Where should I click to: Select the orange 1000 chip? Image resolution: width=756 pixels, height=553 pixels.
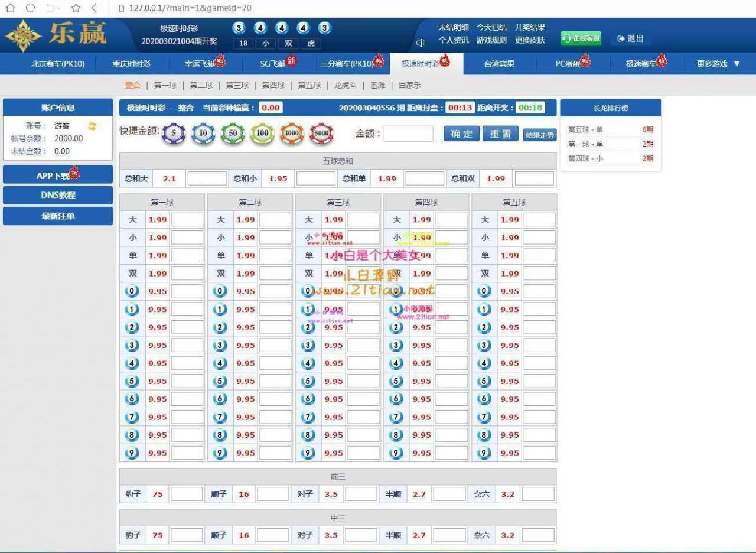[292, 134]
